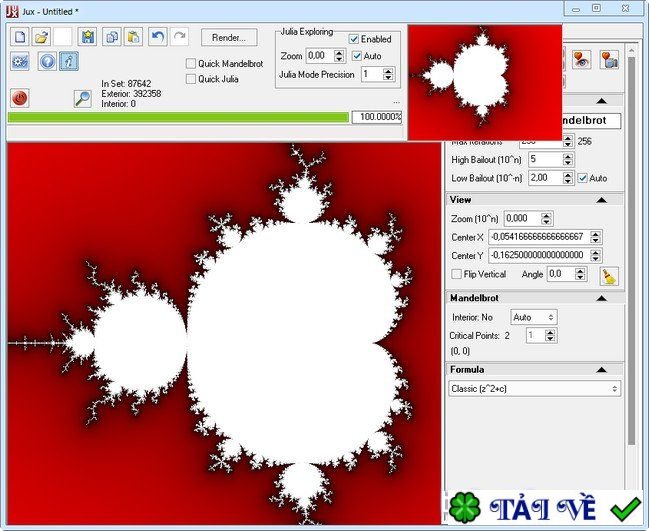Adjust the Center X spinner arrows
The width and height of the screenshot is (649, 531).
point(596,237)
